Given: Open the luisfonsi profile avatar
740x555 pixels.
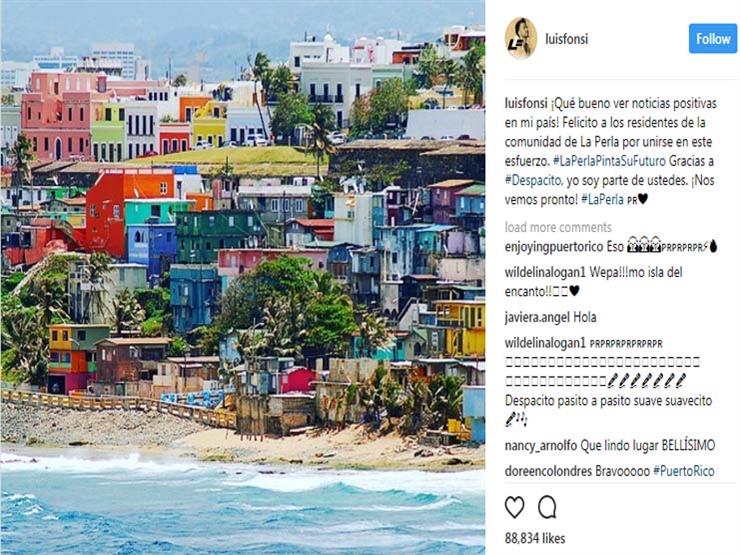Looking at the screenshot, I should coord(521,39).
